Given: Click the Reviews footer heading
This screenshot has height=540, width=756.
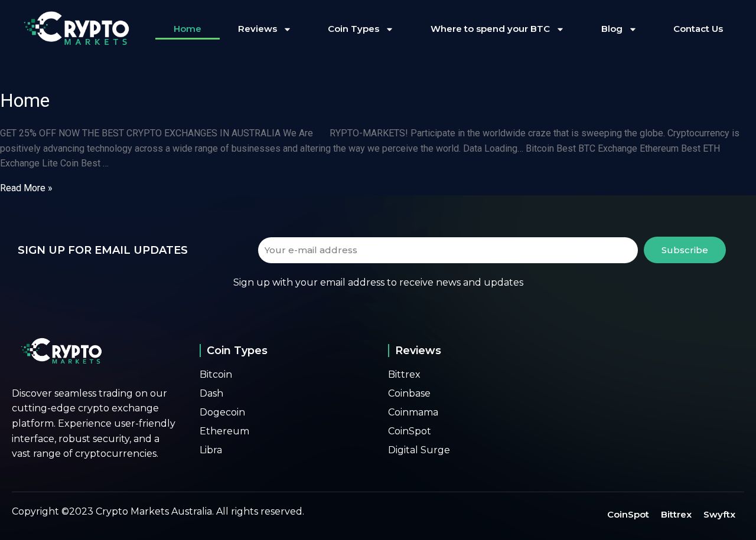Looking at the screenshot, I should (x=418, y=351).
